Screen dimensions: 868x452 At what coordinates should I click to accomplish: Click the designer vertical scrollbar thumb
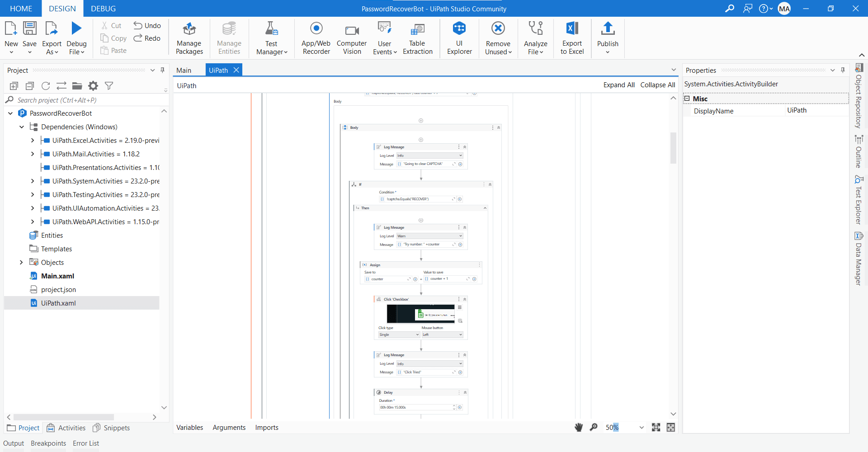pyautogui.click(x=673, y=147)
